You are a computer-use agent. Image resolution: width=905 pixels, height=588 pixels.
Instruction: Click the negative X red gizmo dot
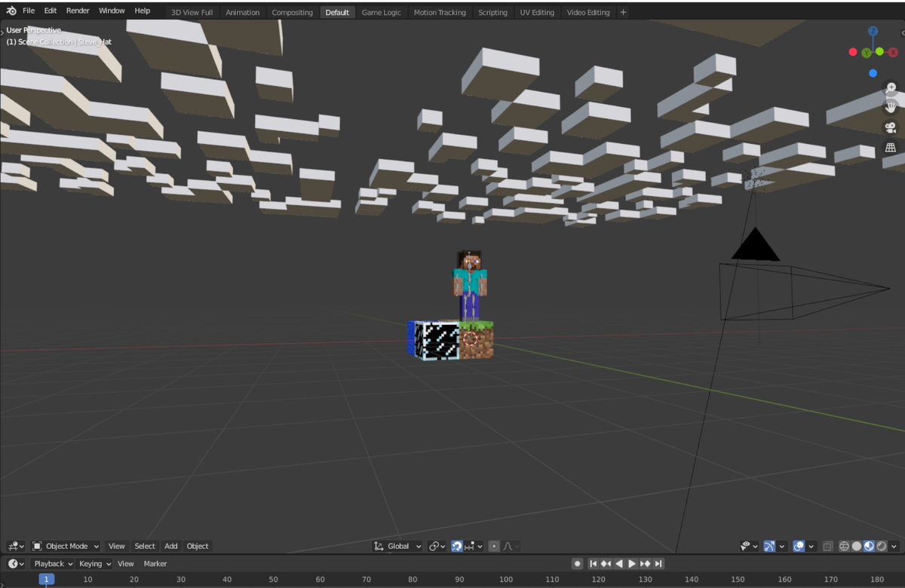tap(853, 52)
